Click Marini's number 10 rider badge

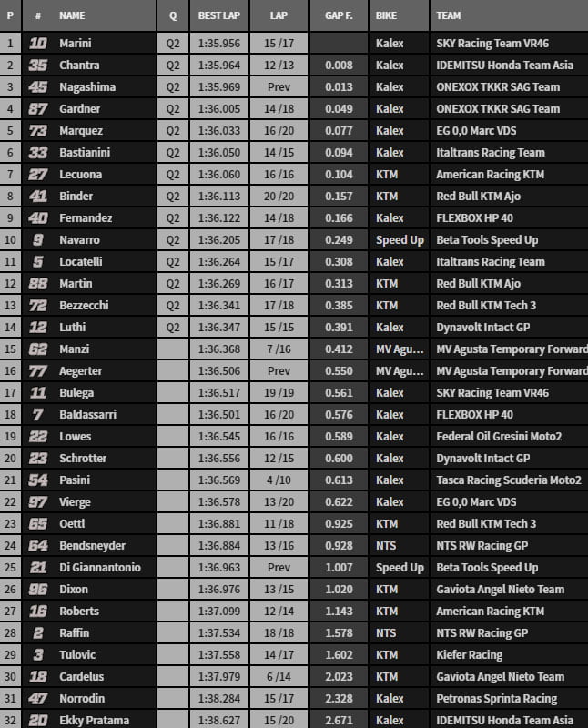[x=37, y=44]
